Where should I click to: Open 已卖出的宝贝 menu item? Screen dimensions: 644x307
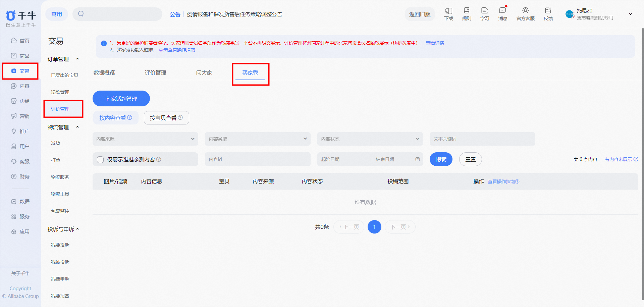click(x=64, y=75)
